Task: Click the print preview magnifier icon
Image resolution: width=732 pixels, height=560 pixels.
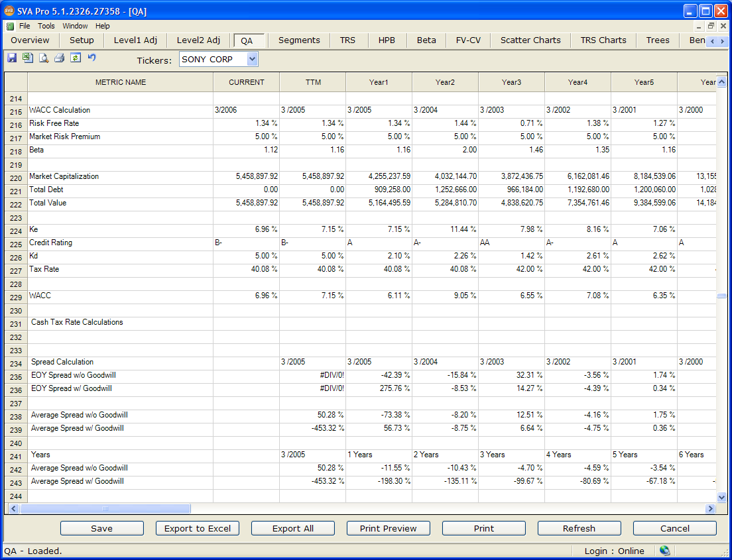Action: point(44,58)
